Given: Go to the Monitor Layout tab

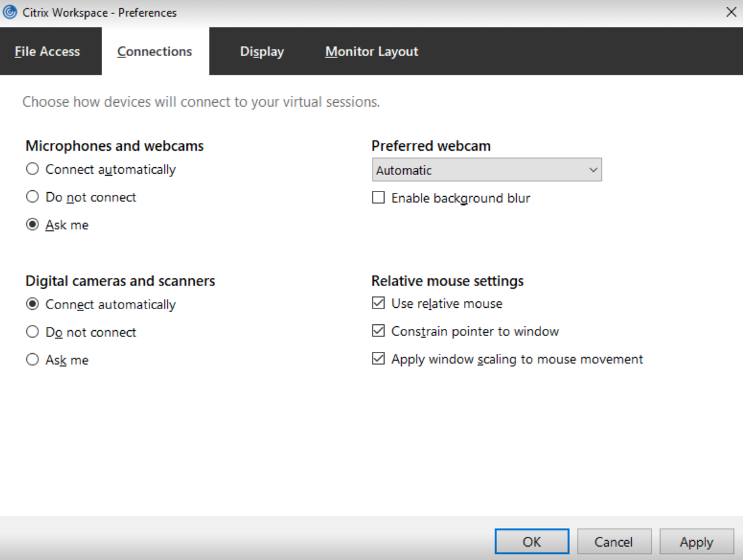Looking at the screenshot, I should point(371,52).
